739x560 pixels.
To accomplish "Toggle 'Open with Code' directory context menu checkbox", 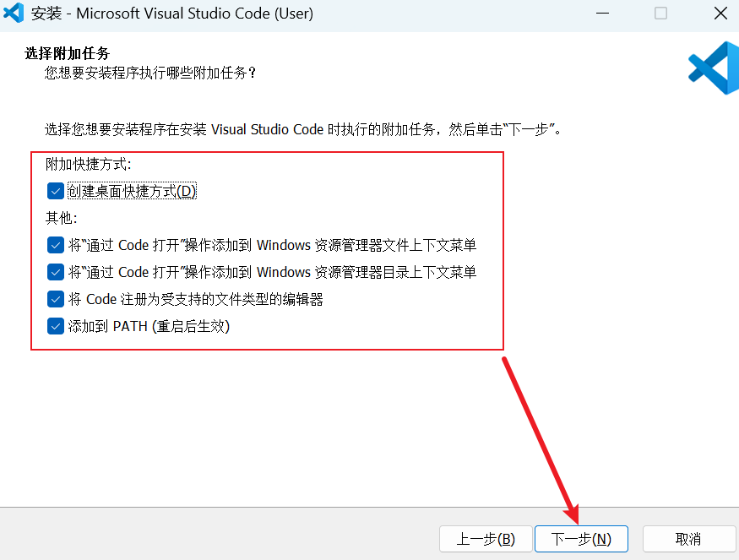I will point(56,272).
